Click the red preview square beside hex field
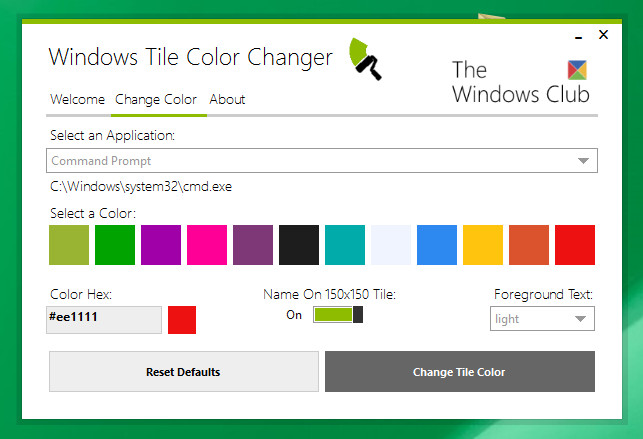This screenshot has width=643, height=439. coord(182,320)
